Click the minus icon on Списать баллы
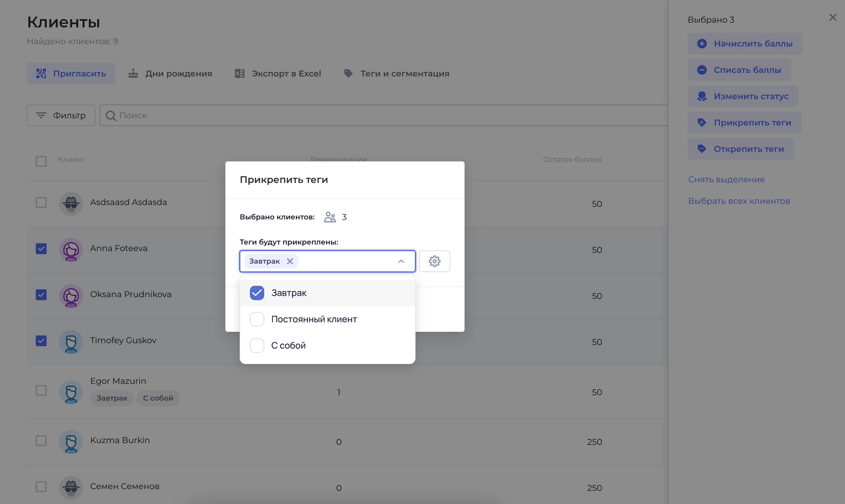The image size is (845, 504). pos(702,70)
